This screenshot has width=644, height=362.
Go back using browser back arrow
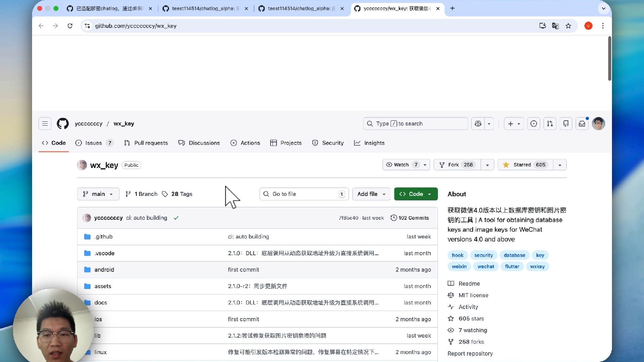pos(41,26)
